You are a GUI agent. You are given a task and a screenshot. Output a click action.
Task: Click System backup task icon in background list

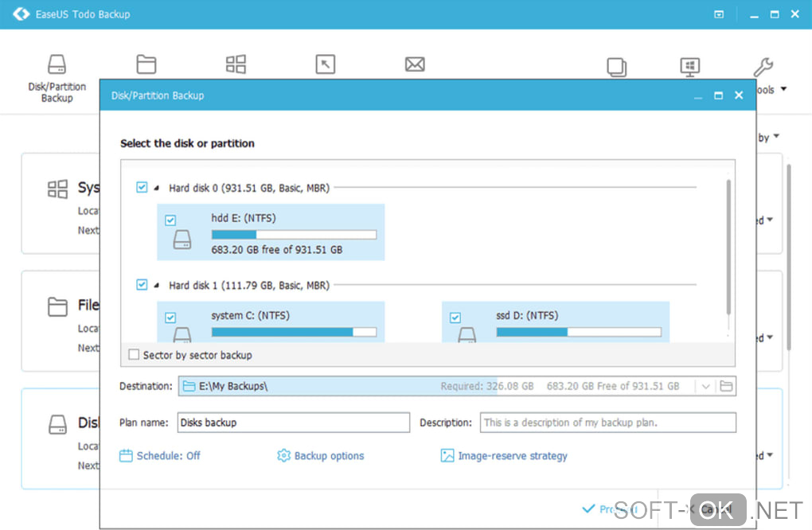(57, 189)
